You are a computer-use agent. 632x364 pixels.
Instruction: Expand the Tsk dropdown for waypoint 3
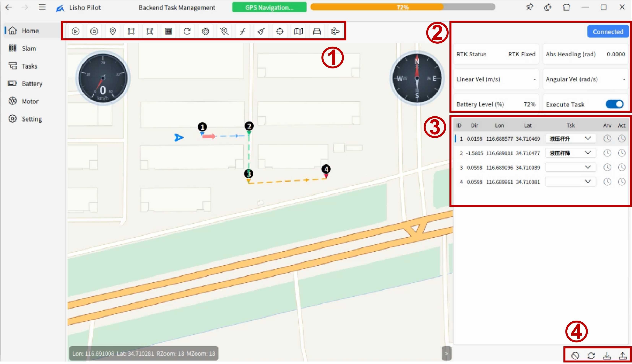[570, 167]
